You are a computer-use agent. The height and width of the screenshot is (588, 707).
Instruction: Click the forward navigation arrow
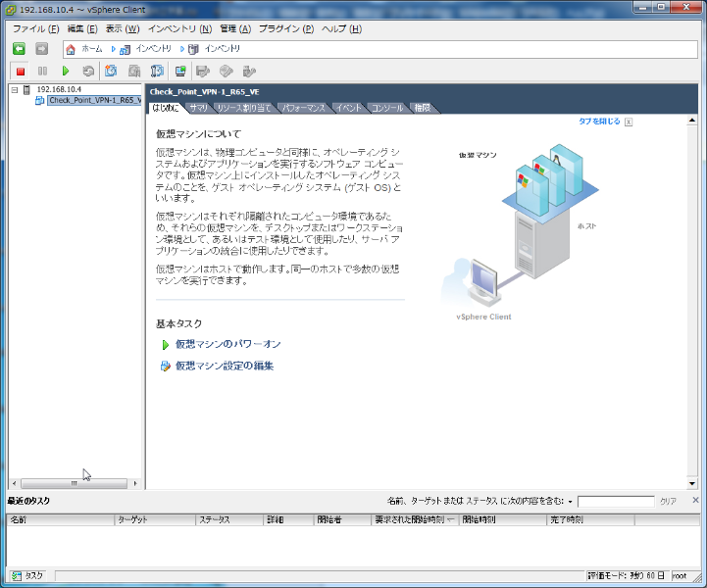pyautogui.click(x=41, y=49)
